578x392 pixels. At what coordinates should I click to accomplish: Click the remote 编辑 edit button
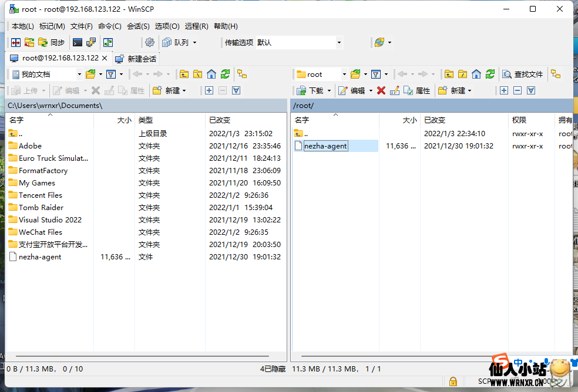(352, 90)
